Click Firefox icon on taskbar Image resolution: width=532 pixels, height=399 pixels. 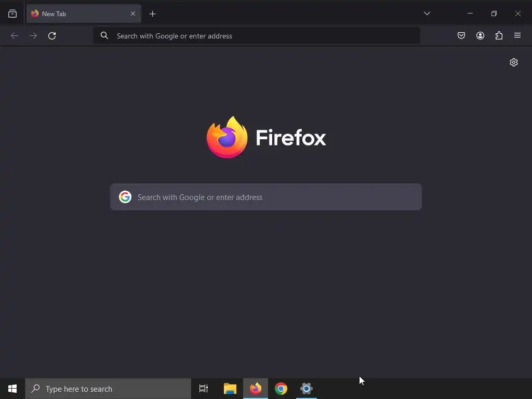[x=256, y=389]
